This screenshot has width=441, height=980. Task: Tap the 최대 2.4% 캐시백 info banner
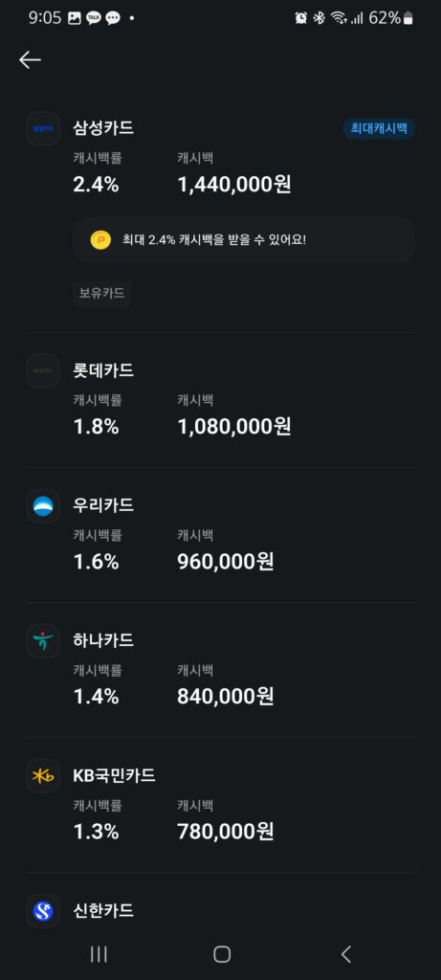click(x=244, y=240)
